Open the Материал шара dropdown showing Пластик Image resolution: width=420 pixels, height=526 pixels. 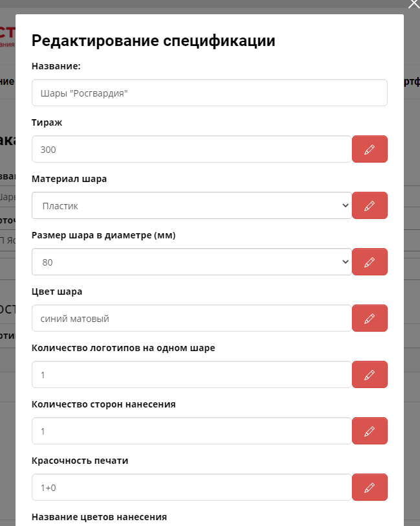click(192, 206)
